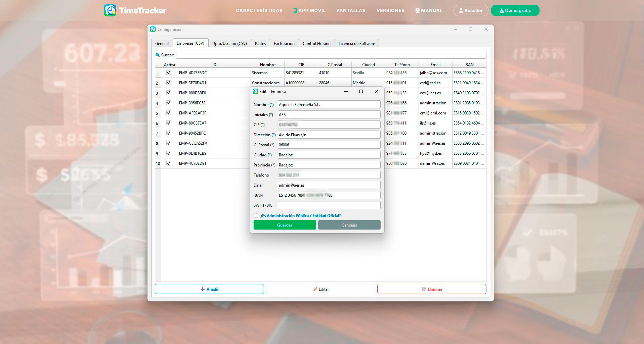Open CARACTERÍSTICAS in the site menu
Viewport: 644px width, 344px height.
pos(259,10)
